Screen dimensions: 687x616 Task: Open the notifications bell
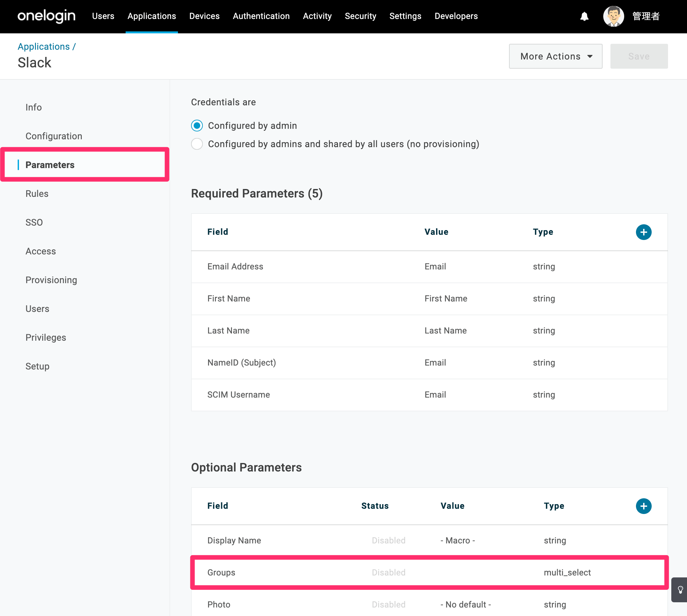[x=584, y=16]
